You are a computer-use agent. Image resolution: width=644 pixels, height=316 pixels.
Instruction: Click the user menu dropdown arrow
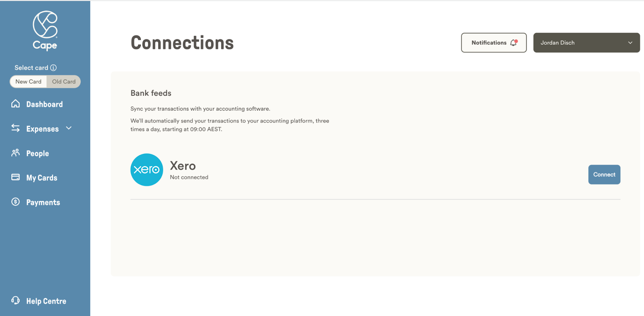(630, 43)
